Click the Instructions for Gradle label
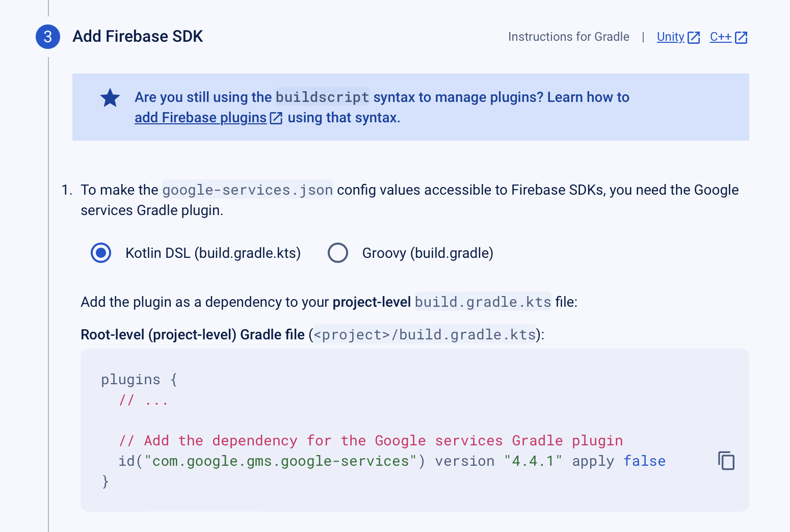Viewport: 790px width, 532px height. [569, 37]
